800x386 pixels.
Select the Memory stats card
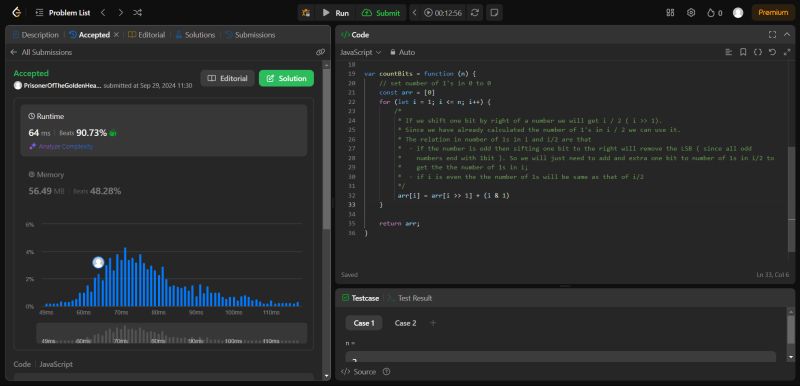[x=164, y=184]
